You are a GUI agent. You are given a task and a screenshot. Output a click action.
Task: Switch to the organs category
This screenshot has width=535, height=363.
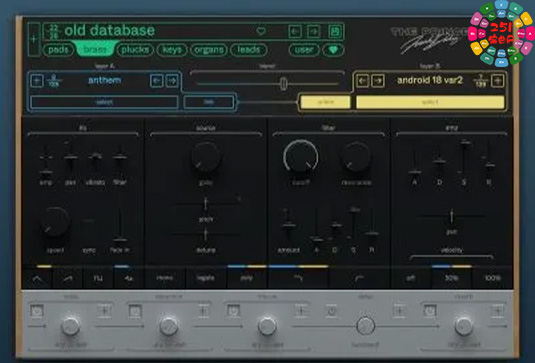[x=209, y=50]
